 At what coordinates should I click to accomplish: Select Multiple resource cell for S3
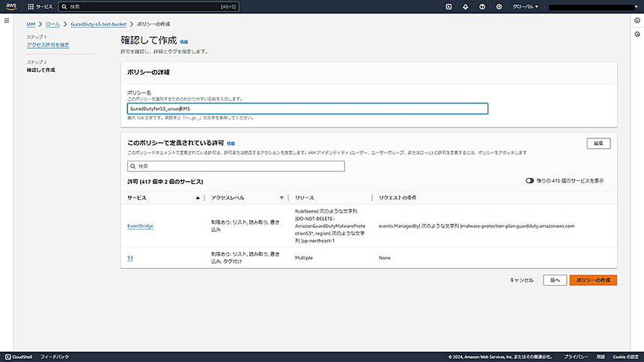304,258
